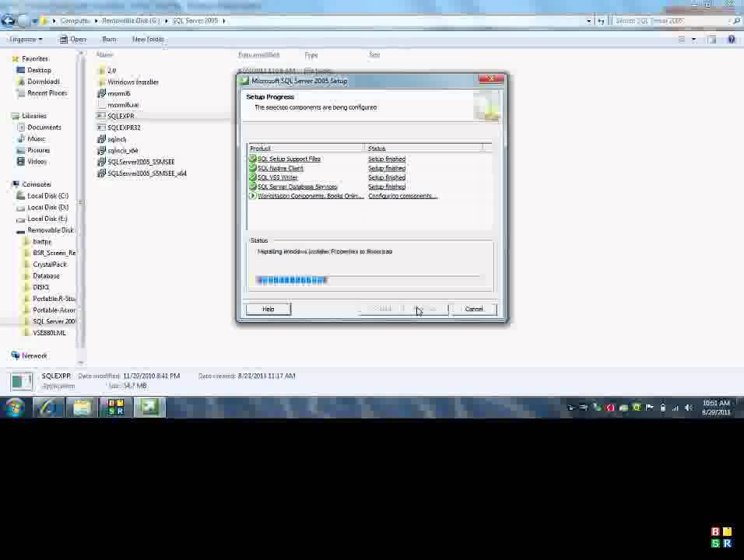
Task: Click the Cancel button in SQL Server Setup
Action: pos(473,309)
